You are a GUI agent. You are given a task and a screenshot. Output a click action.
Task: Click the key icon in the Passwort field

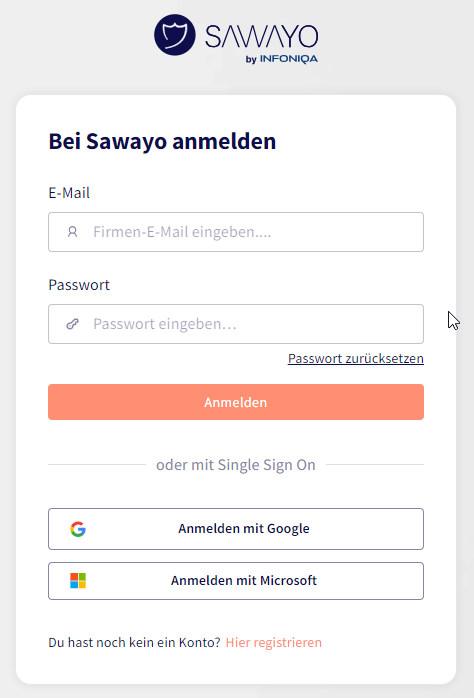coord(72,324)
